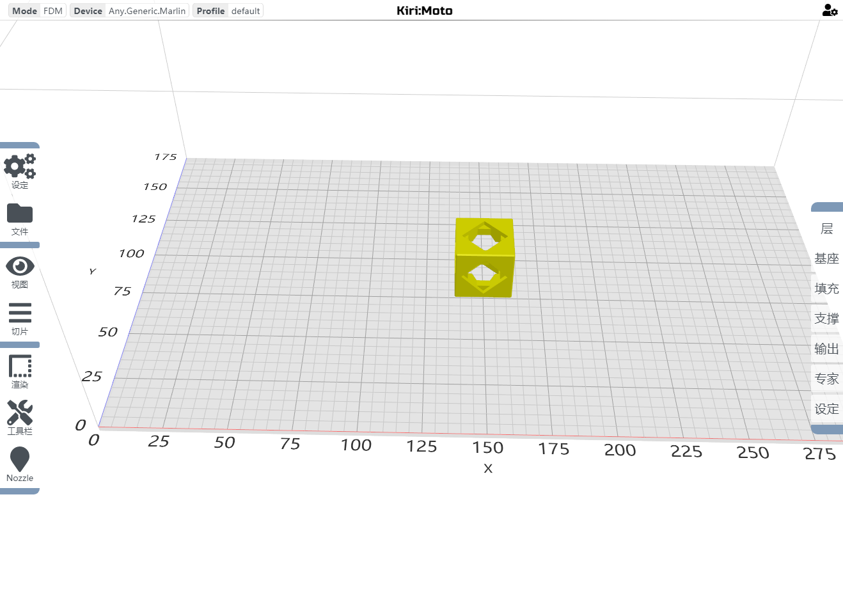Open the Profile default selector
Screen dimensions: 843x616
click(228, 11)
